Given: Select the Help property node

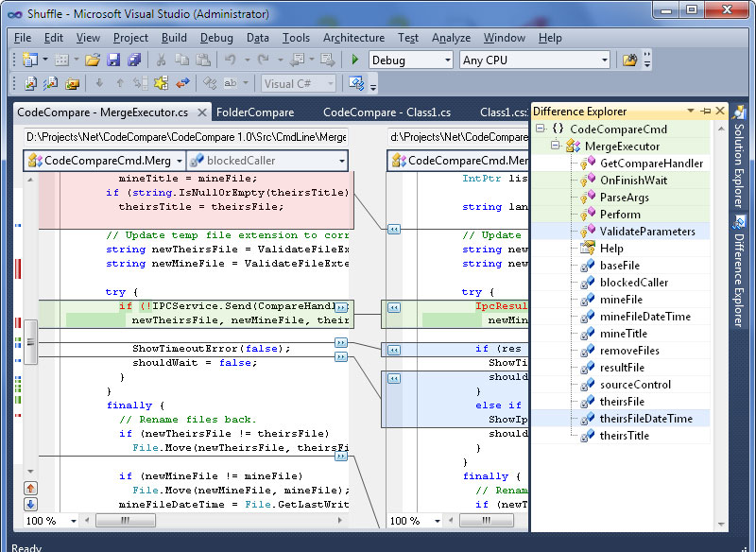Looking at the screenshot, I should 611,249.
